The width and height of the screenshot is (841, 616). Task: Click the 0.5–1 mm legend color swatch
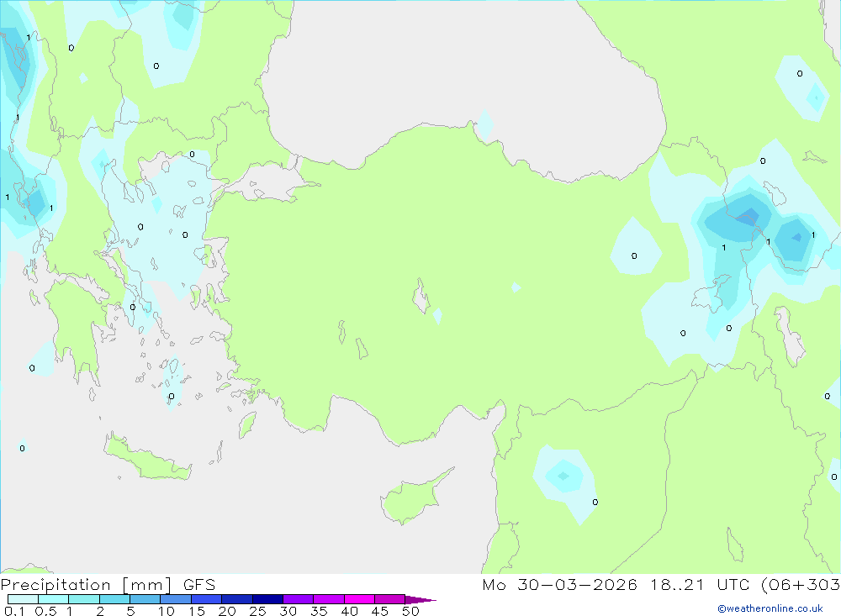click(x=54, y=599)
